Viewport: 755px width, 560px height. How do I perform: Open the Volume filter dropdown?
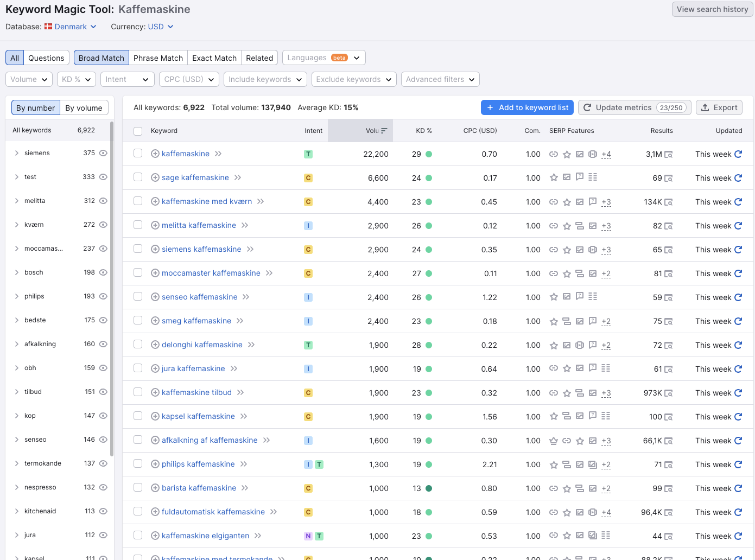coord(29,79)
